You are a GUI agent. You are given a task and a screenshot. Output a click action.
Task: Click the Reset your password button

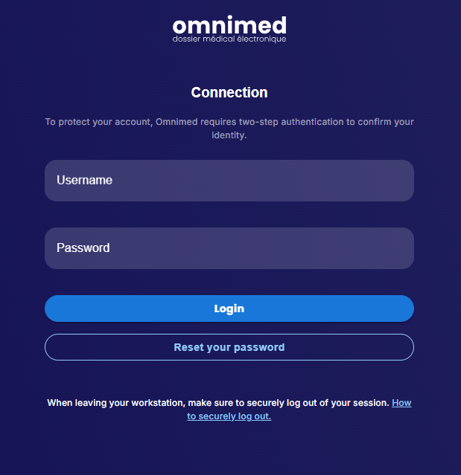[229, 347]
